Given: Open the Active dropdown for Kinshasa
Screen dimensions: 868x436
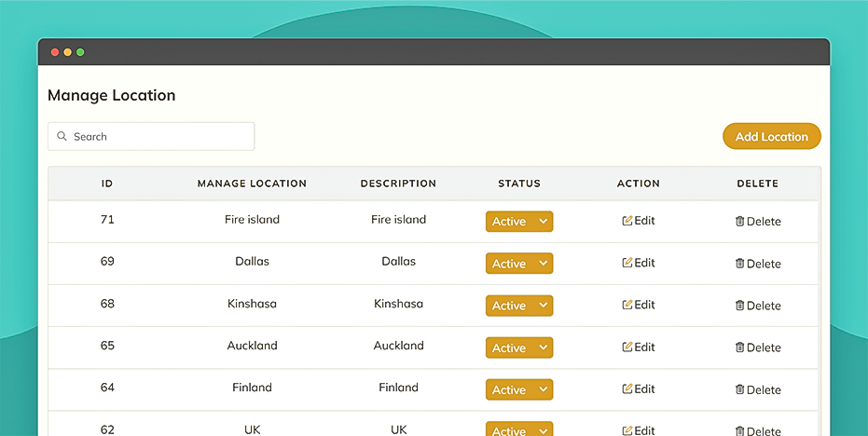Looking at the screenshot, I should tap(519, 306).
